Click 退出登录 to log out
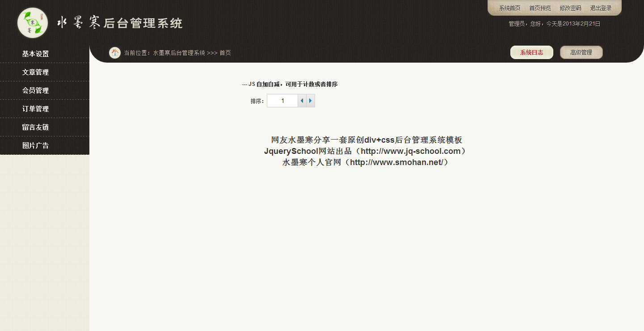Screen dimensions: 644x331 tap(601, 8)
